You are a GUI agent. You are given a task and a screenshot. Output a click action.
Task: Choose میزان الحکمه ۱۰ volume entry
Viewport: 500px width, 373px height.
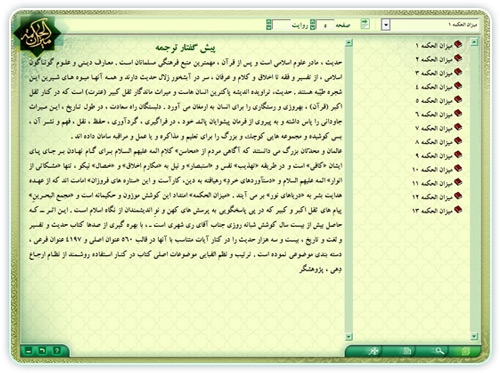[437, 169]
